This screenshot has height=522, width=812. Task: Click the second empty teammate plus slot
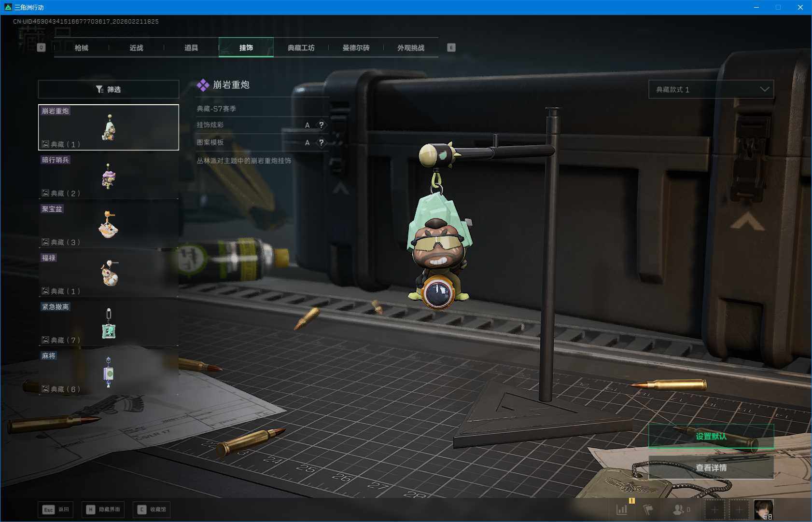click(739, 509)
